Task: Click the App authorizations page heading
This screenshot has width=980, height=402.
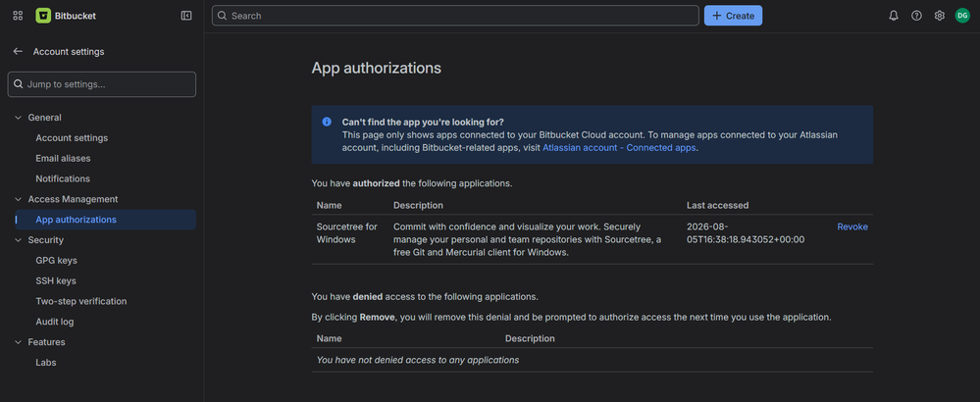Action: point(377,68)
